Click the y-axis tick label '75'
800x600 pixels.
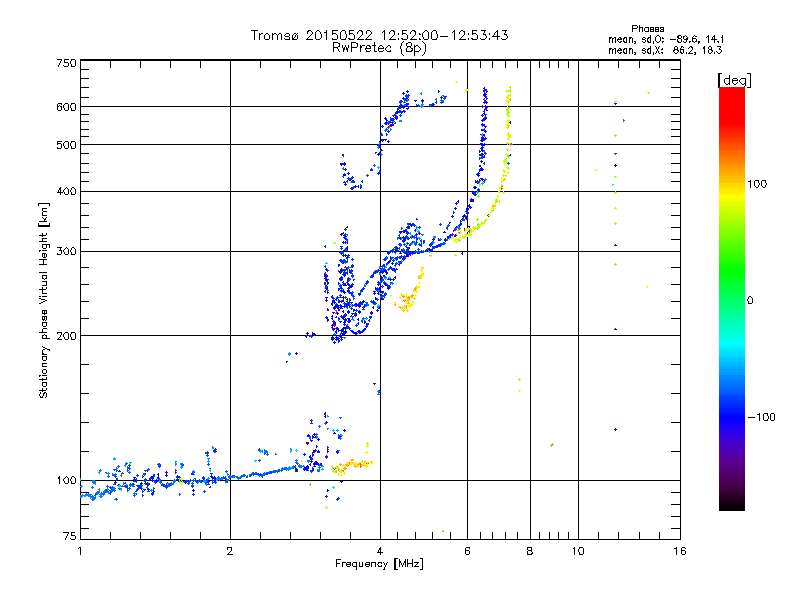point(70,536)
